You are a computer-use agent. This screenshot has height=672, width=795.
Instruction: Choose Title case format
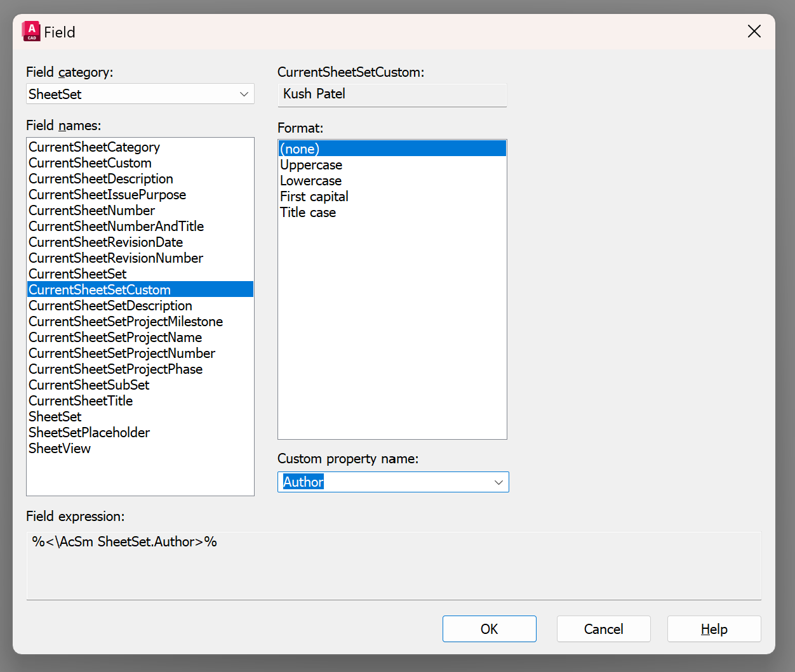(x=308, y=212)
